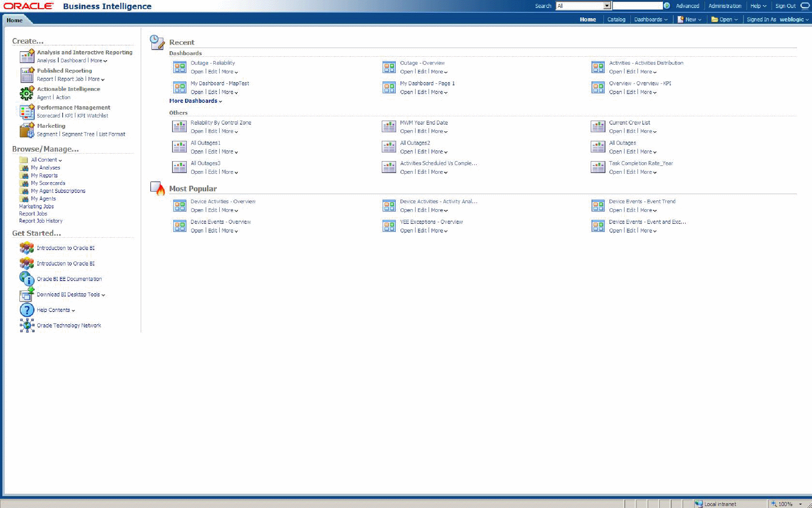Screen dimensions: 812x508
Task: Open the Outage - Overview dashboard
Action: (406, 72)
